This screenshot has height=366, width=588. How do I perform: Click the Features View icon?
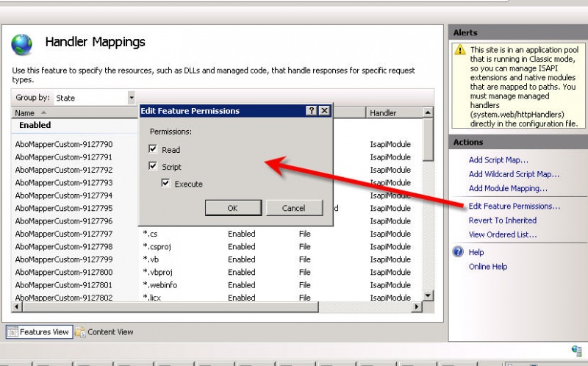(x=12, y=332)
